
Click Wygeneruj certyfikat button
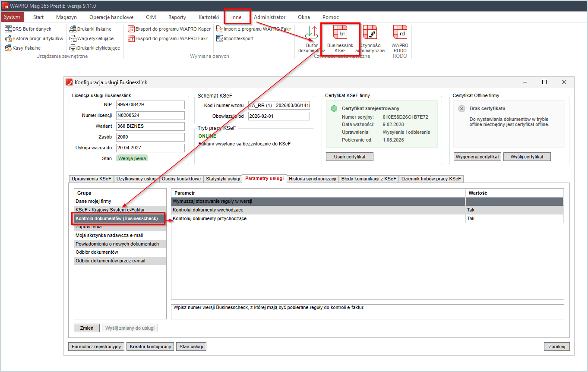pyautogui.click(x=477, y=157)
